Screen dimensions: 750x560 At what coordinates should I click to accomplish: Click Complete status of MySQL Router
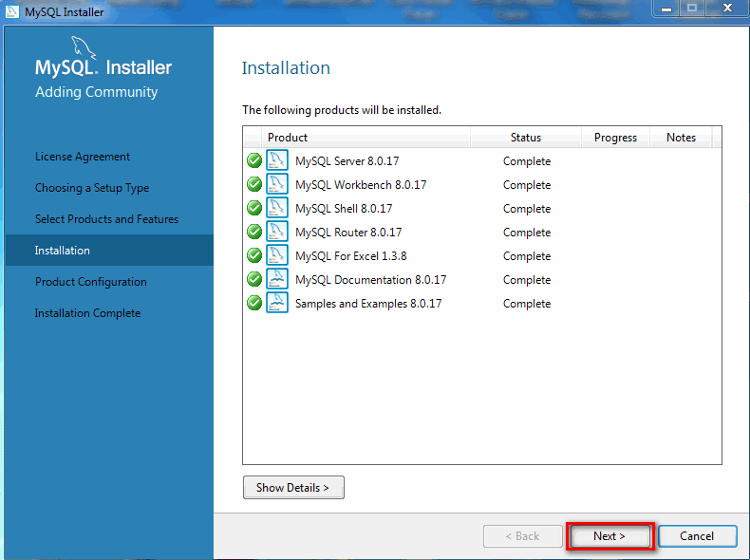coord(527,233)
